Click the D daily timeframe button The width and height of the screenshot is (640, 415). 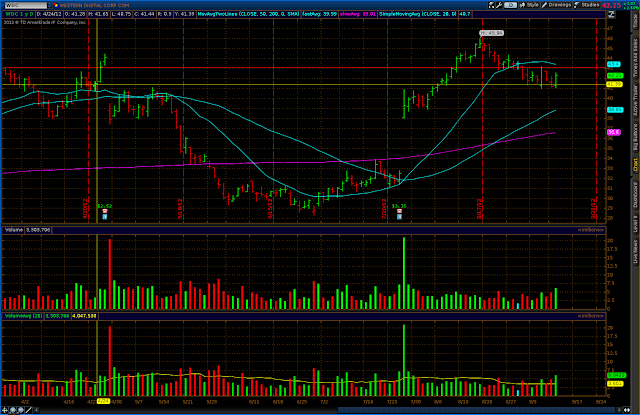point(510,5)
